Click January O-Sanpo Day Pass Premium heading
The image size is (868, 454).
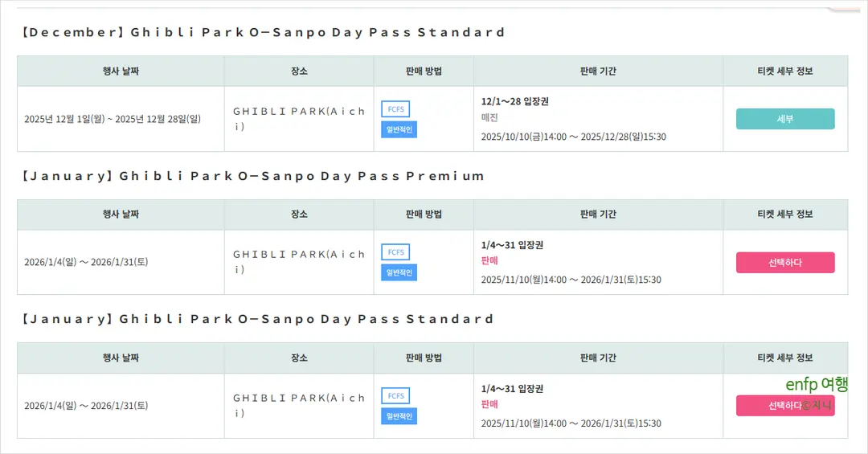(x=252, y=176)
